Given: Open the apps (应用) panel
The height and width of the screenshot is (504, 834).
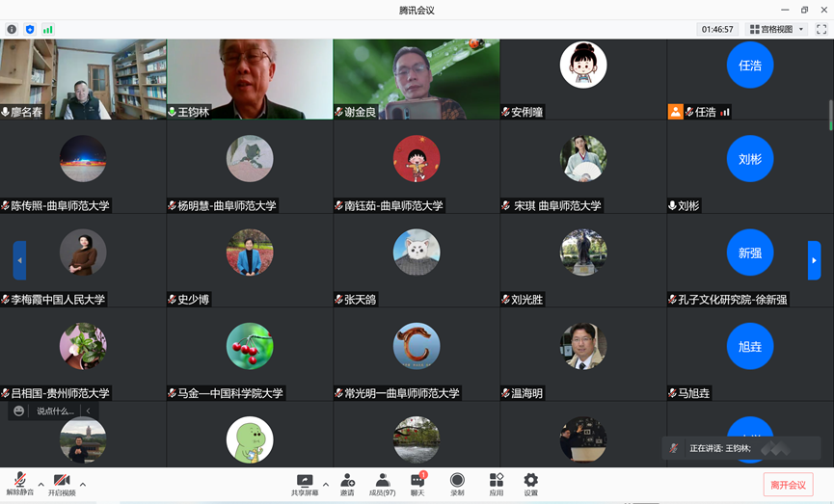Looking at the screenshot, I should tap(496, 484).
